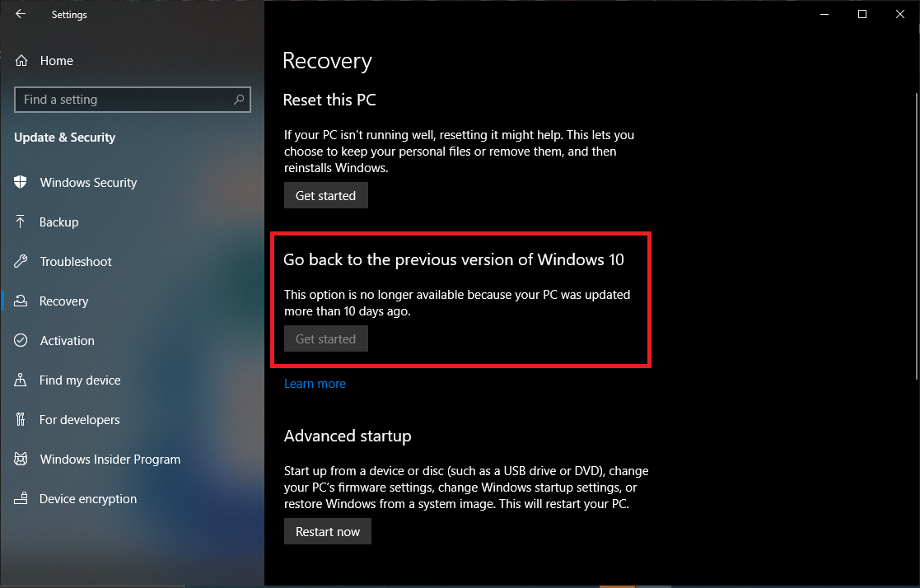Click the Find my device icon

tap(21, 380)
